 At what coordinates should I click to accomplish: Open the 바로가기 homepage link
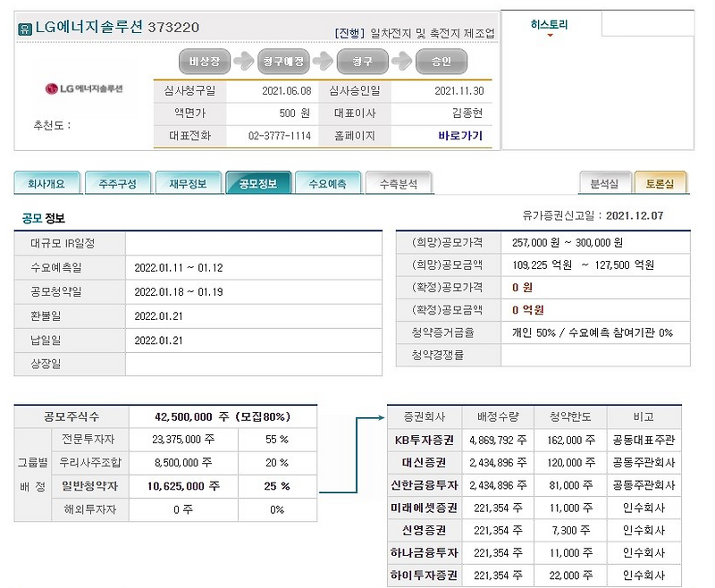pyautogui.click(x=460, y=135)
